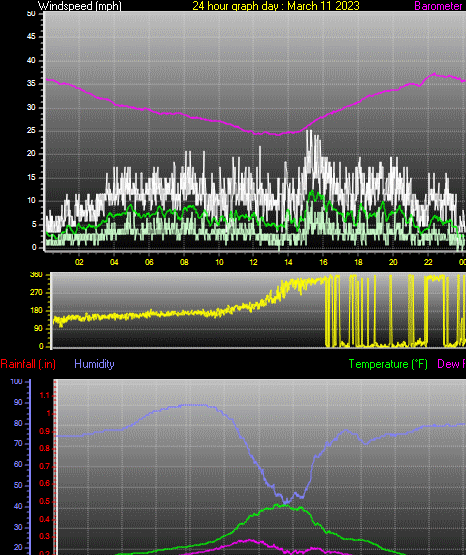Click the 5 tick on the windspeed axis
This screenshot has height=555, width=466.
pos(34,224)
